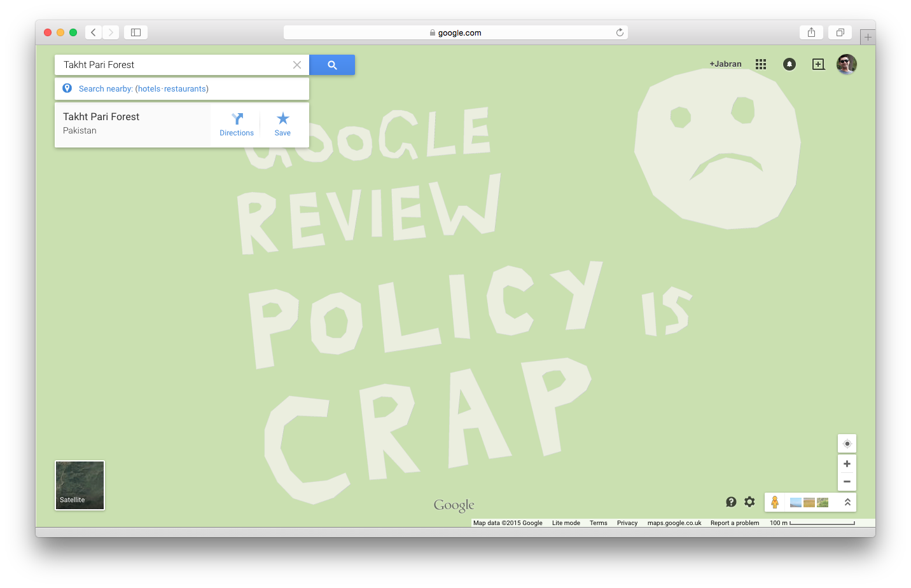Open Lite mode link
The image size is (911, 588).
coord(566,523)
